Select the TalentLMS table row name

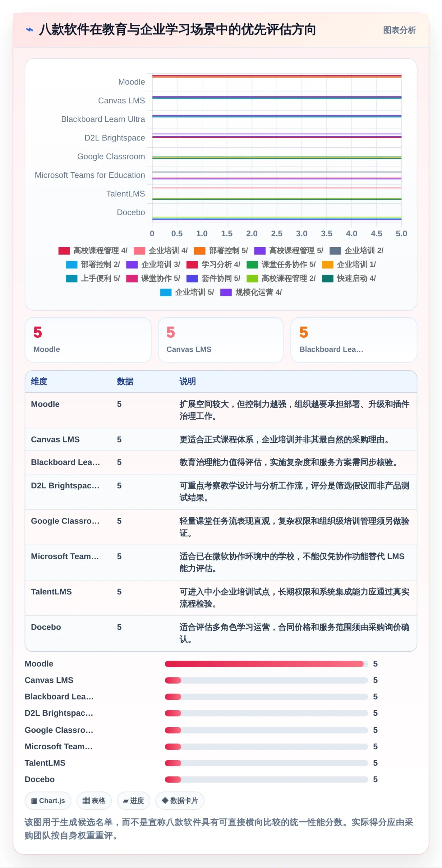click(51, 592)
